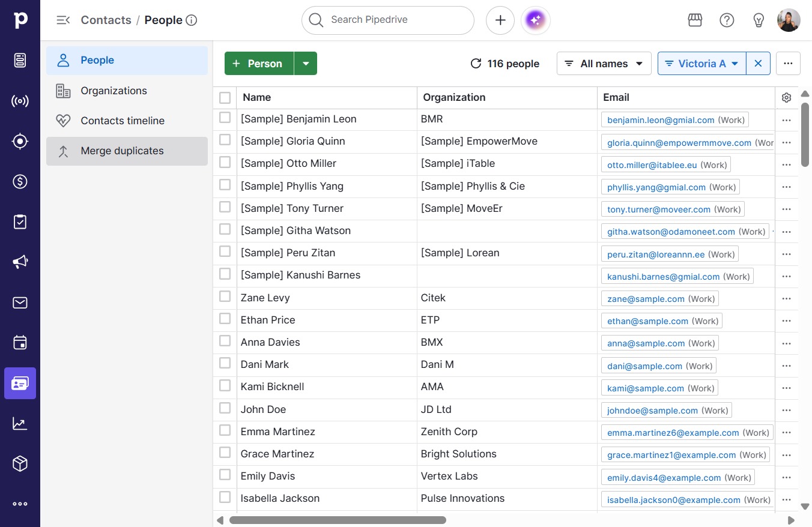Screen dimensions: 812x527
Task: Click the vertical scrollbar thumb
Action: point(805,134)
